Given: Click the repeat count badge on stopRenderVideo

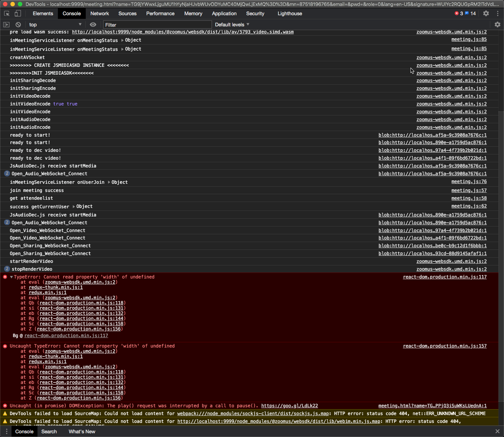Looking at the screenshot, I should pyautogui.click(x=7, y=269).
